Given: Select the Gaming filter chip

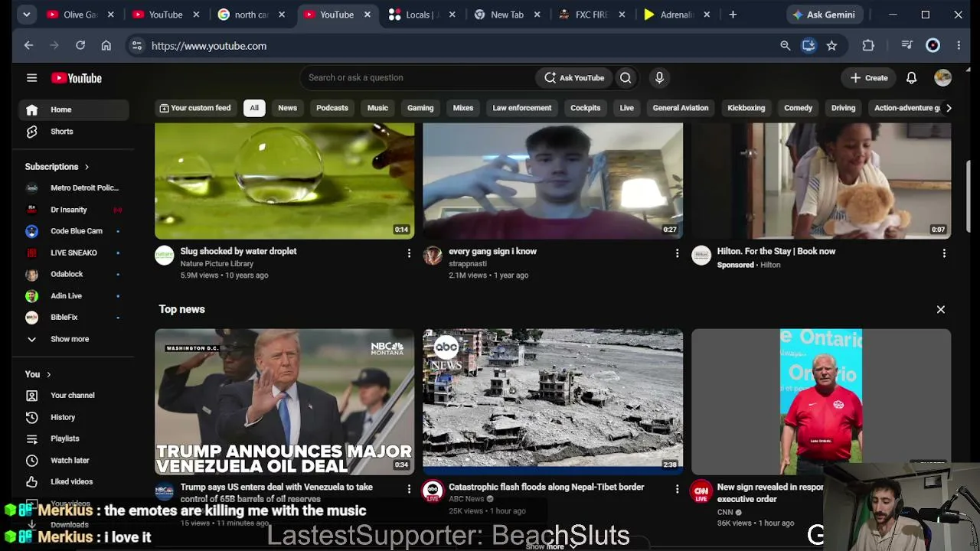Looking at the screenshot, I should [420, 108].
